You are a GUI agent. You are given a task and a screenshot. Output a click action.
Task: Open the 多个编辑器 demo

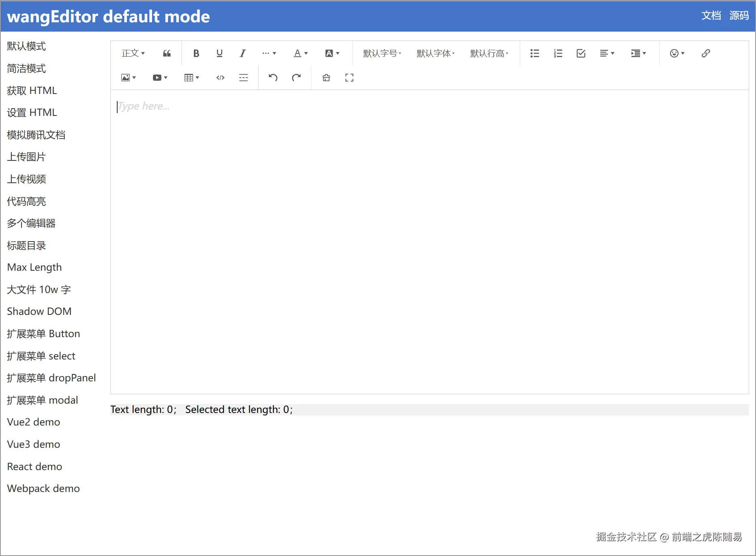[x=31, y=223]
